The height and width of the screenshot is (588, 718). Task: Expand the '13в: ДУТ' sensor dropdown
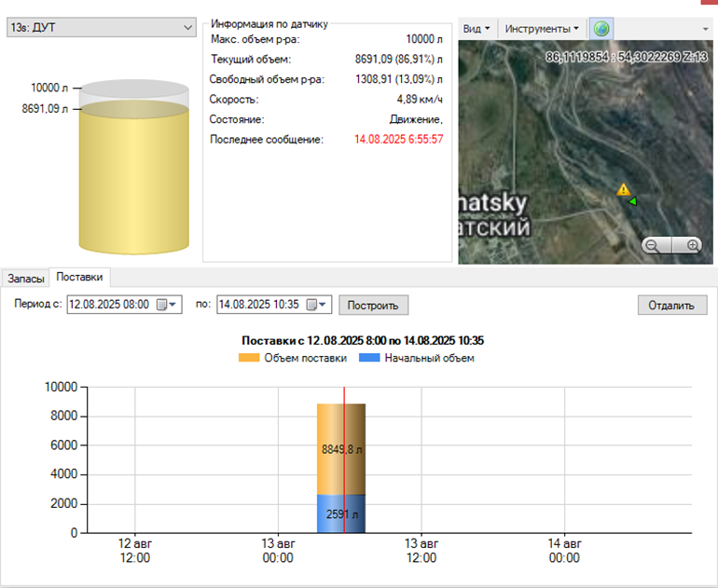coord(186,28)
